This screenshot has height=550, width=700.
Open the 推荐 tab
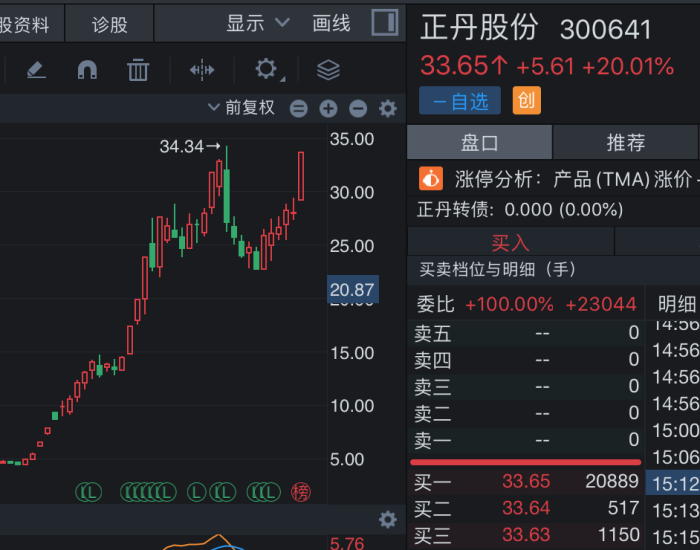(626, 143)
